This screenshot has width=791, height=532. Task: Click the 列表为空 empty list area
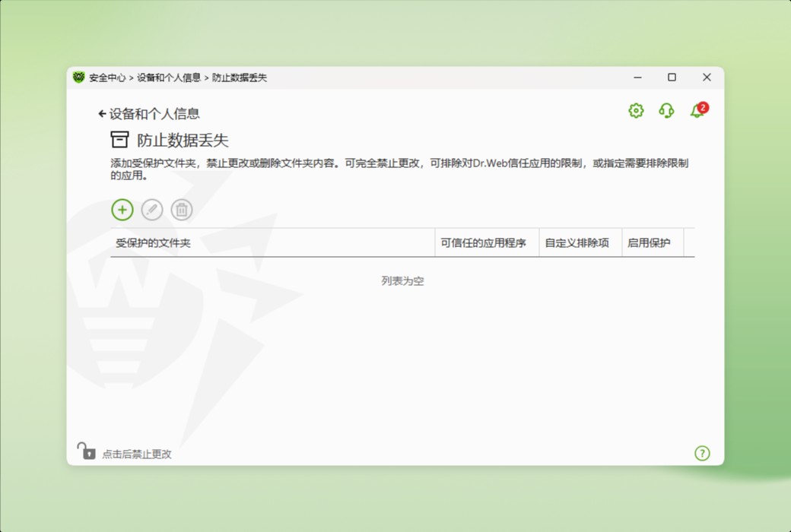(x=402, y=280)
